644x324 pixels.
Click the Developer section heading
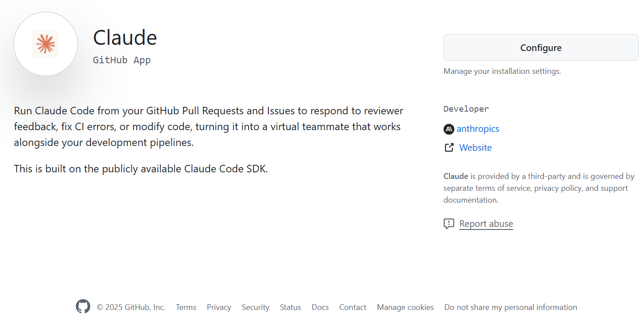pyautogui.click(x=466, y=109)
